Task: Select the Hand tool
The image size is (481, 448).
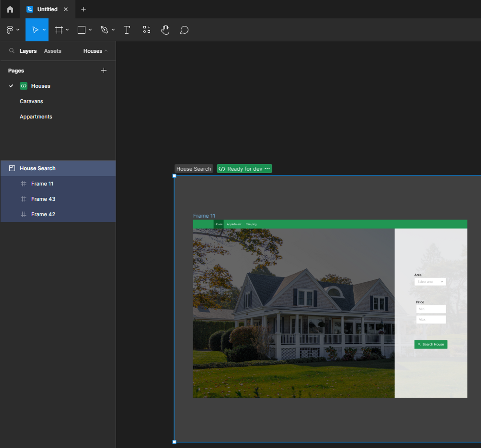Action: (165, 30)
